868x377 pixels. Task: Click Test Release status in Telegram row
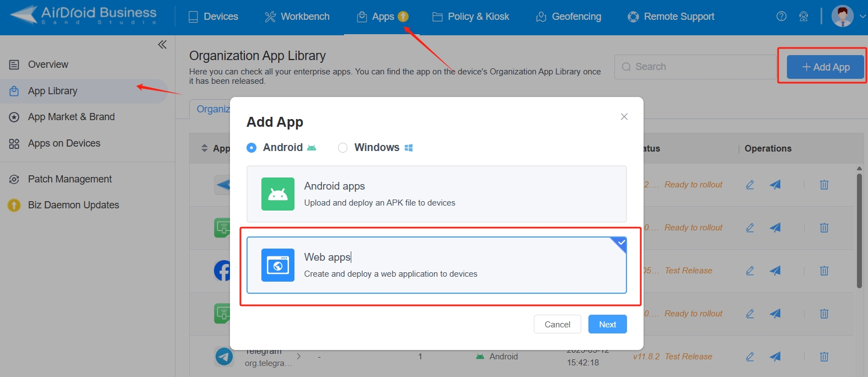pos(688,357)
